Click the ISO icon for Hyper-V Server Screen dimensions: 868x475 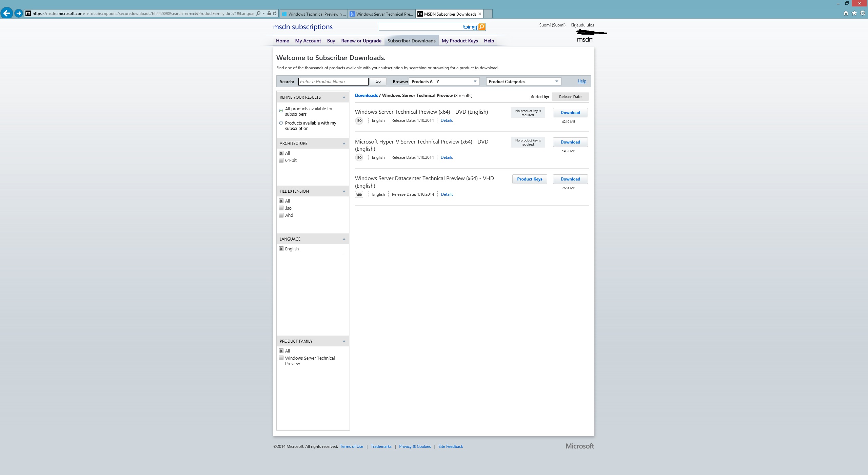359,157
